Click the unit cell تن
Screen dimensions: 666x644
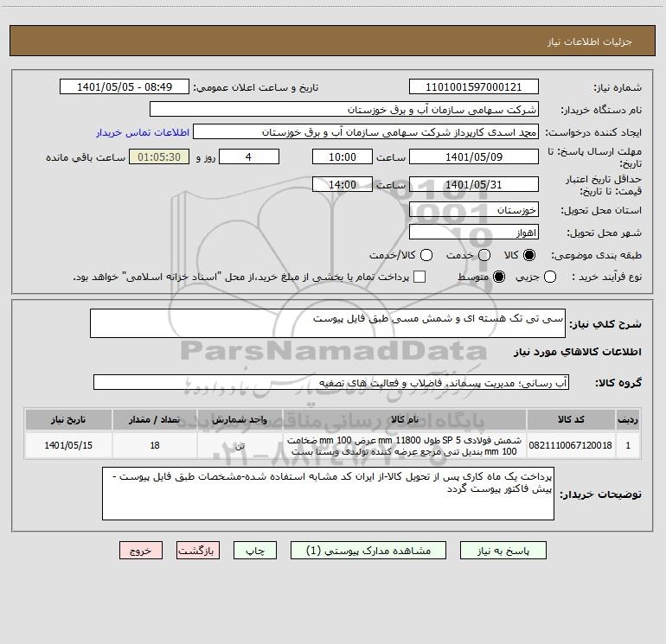[240, 445]
